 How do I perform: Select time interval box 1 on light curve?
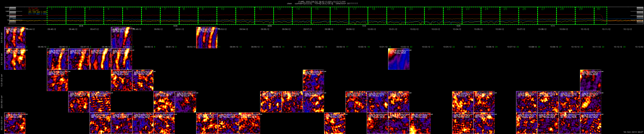(x=56, y=16)
